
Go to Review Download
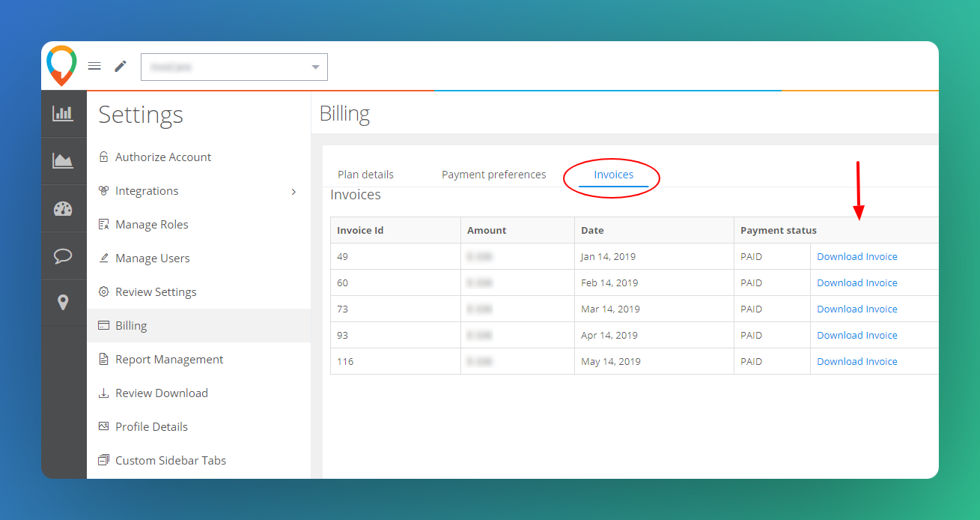[x=162, y=393]
